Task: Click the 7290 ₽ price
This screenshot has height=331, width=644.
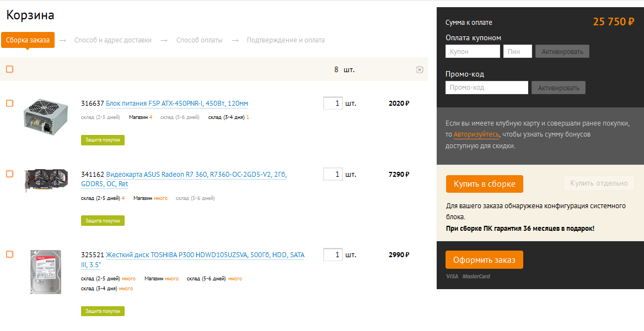Action: [399, 175]
